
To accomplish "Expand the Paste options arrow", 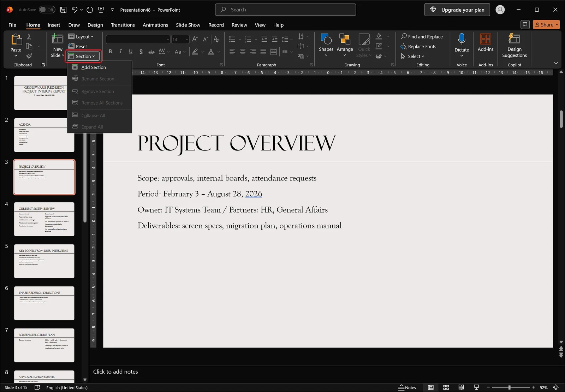I will 16,56.
